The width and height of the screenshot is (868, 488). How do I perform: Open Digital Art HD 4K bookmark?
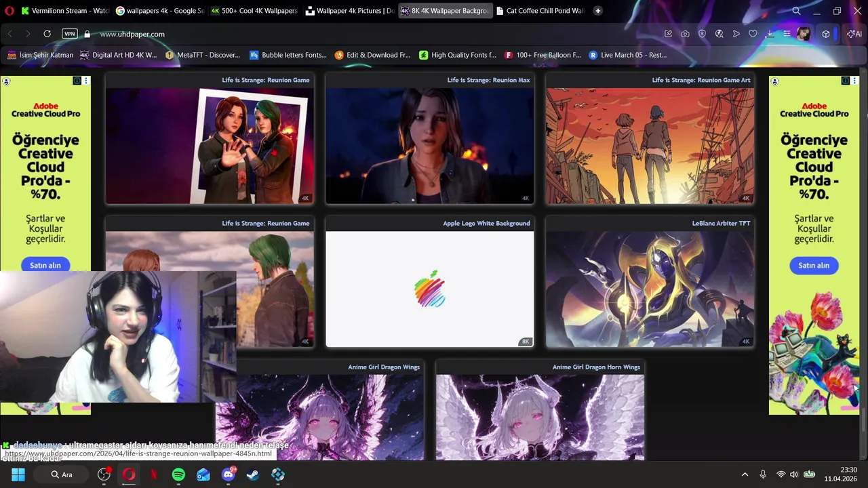coord(118,55)
